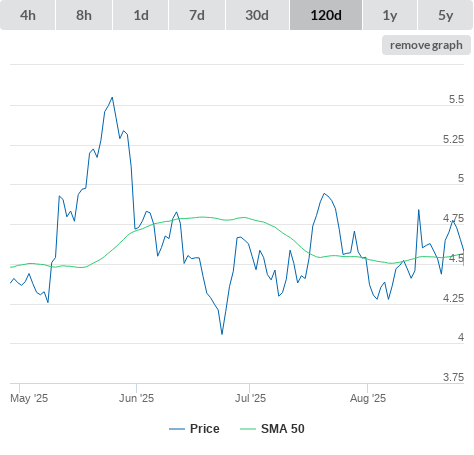Show the 1y time range
This screenshot has width=474, height=455.
point(390,15)
